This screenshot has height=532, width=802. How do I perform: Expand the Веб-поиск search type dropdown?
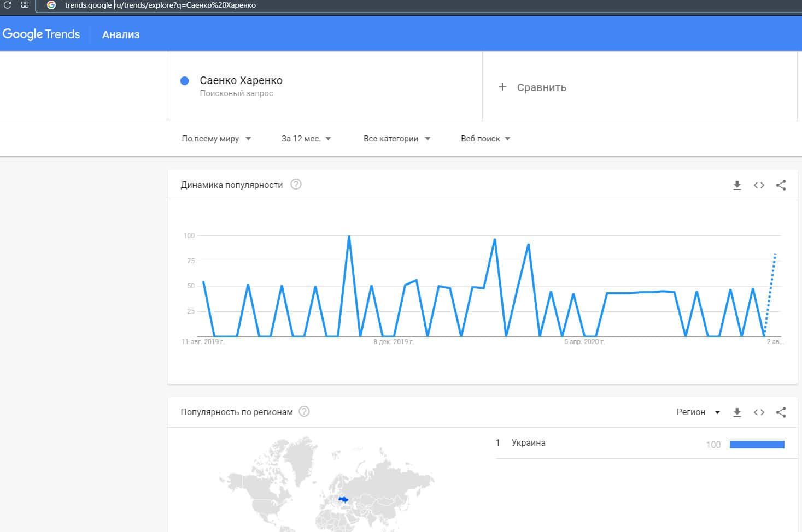(x=485, y=139)
